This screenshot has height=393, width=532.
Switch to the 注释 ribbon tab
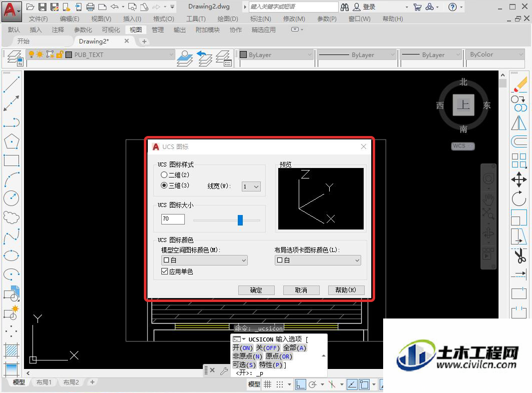57,30
